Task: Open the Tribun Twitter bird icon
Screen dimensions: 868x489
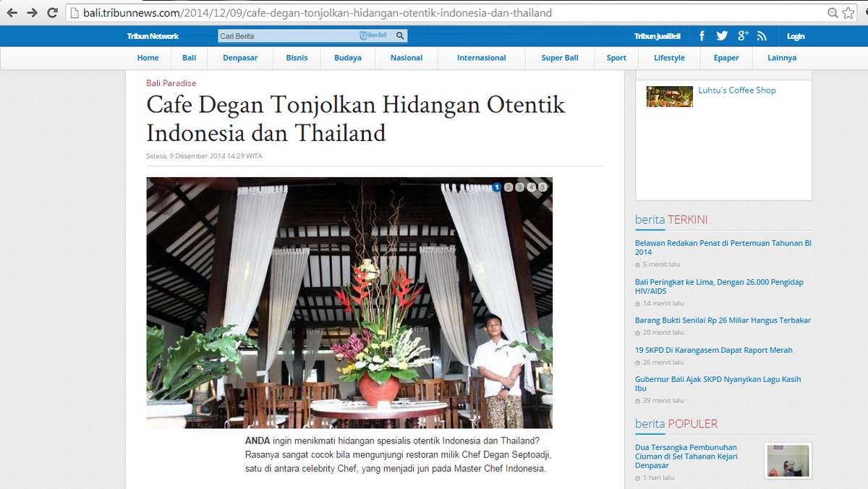Action: point(722,36)
